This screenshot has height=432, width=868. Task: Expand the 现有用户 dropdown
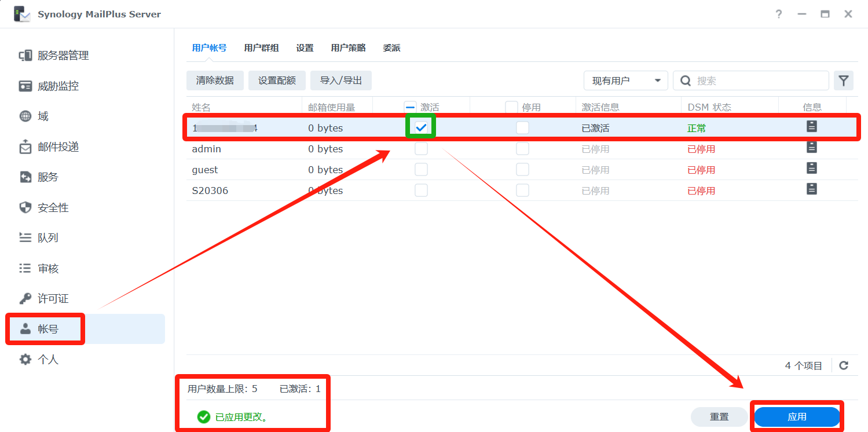[x=625, y=81]
